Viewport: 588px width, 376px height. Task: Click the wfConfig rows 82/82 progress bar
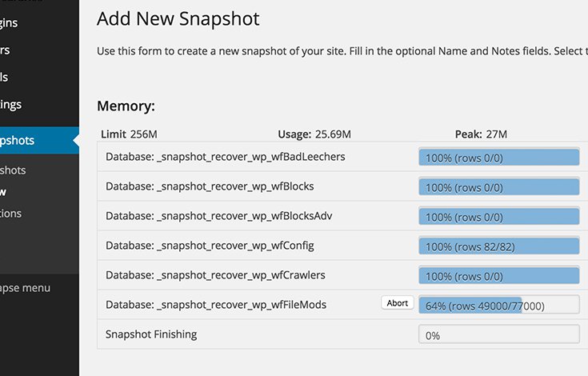point(498,246)
